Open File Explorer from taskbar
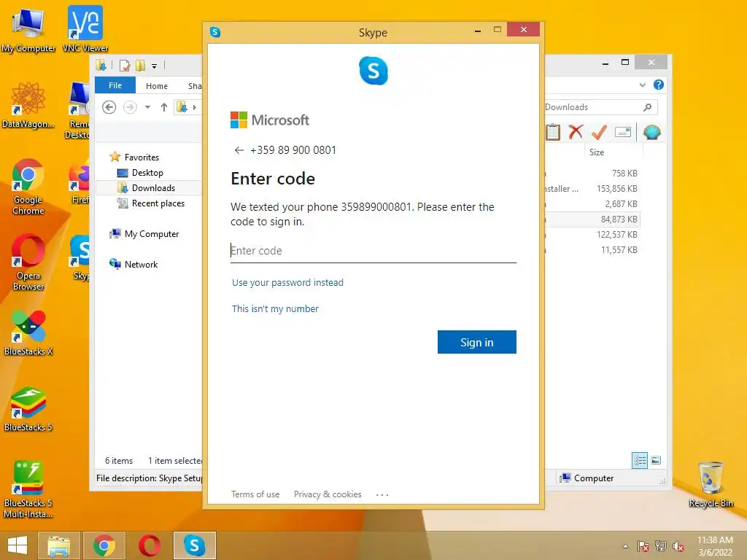747x560 pixels. (x=58, y=545)
